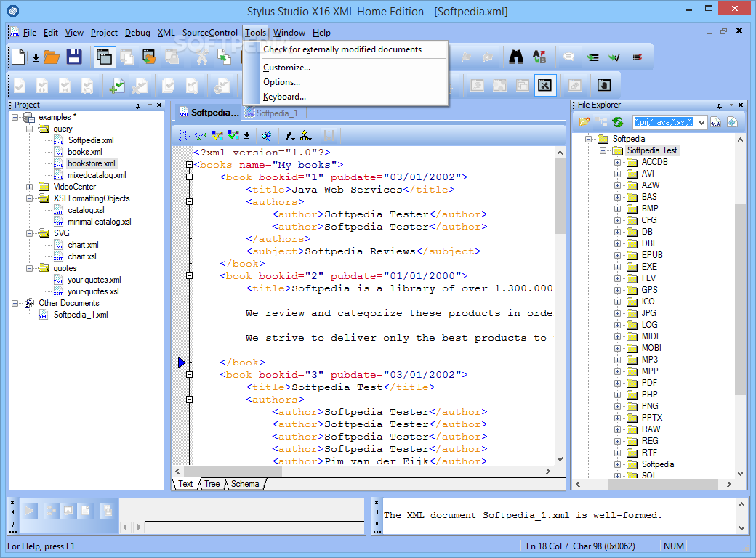This screenshot has width=756, height=558.
Task: Toggle the fold marker beside the books element
Action: (190, 165)
